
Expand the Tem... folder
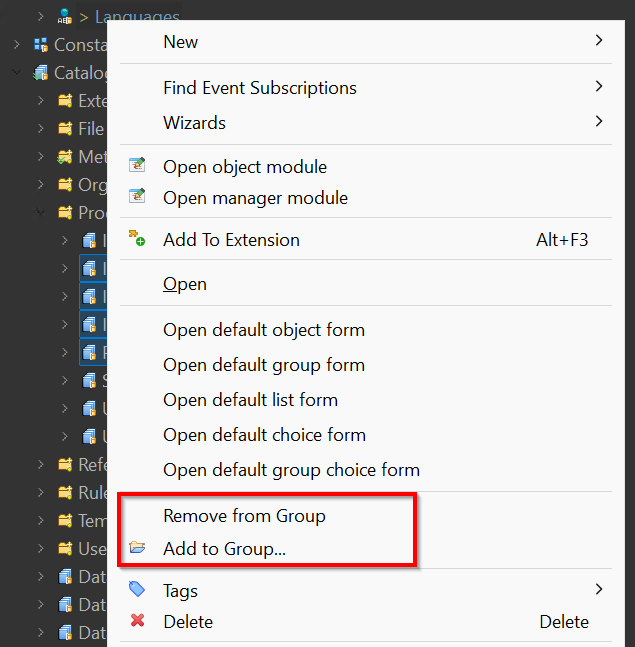click(x=40, y=521)
